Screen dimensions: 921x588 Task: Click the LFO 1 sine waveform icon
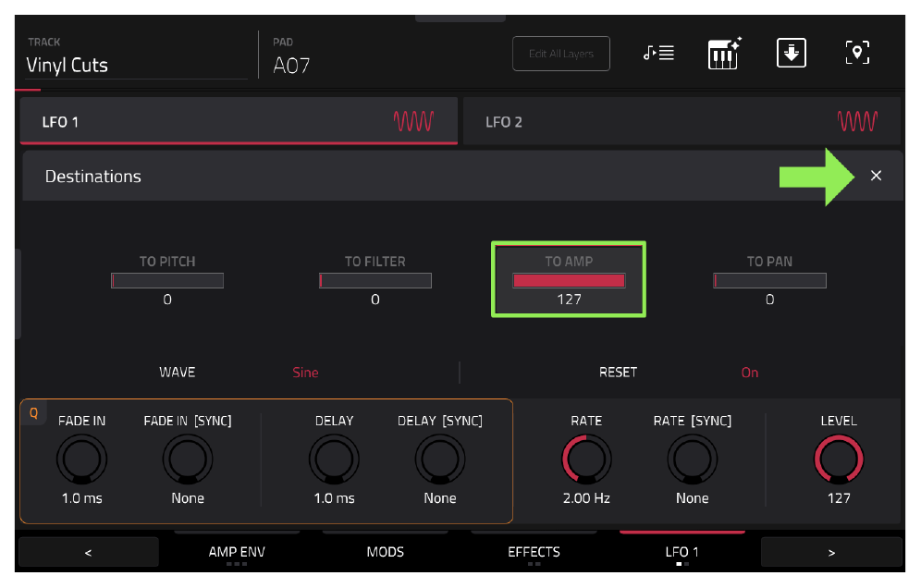coord(414,122)
